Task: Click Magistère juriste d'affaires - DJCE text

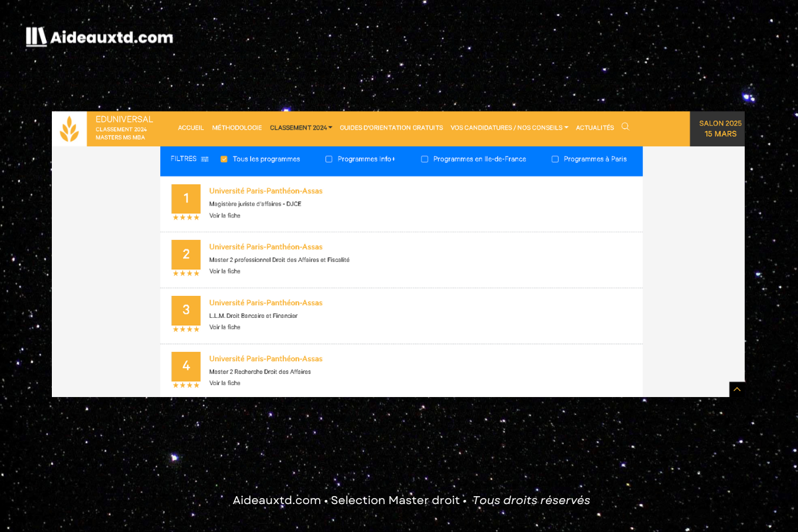Action: 255,204
